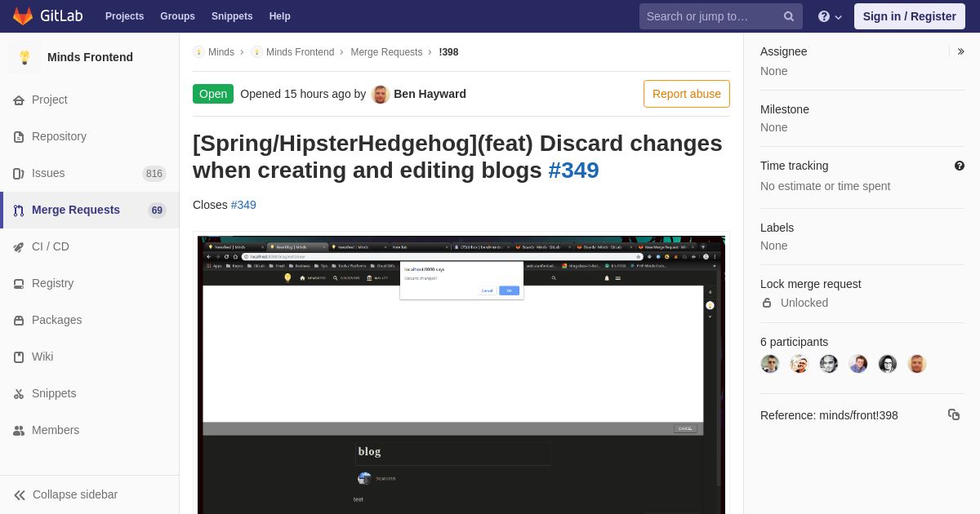Click Ben Hayward's avatar next to author name

(381, 94)
